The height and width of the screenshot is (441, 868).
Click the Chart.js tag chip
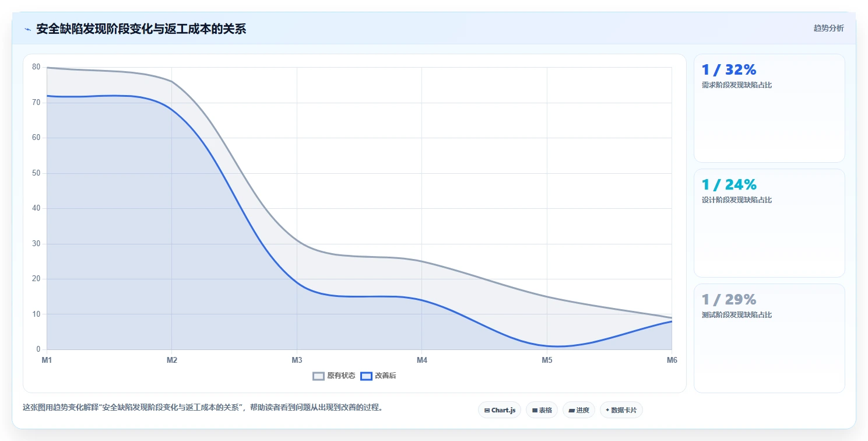pyautogui.click(x=500, y=410)
